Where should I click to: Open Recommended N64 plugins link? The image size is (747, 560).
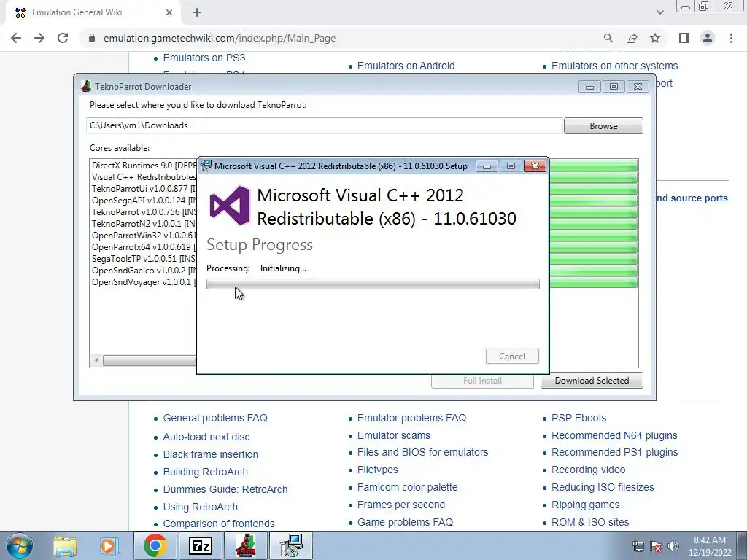coord(614,435)
